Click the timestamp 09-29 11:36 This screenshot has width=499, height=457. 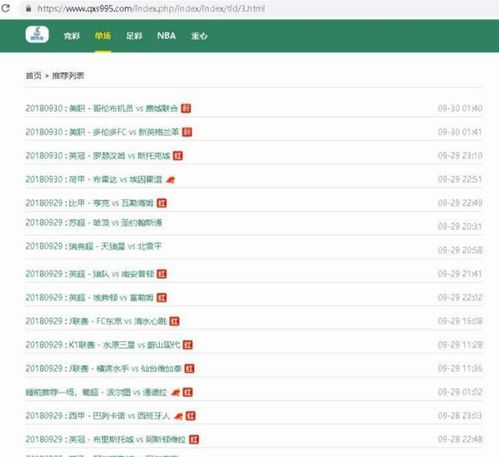(x=460, y=369)
